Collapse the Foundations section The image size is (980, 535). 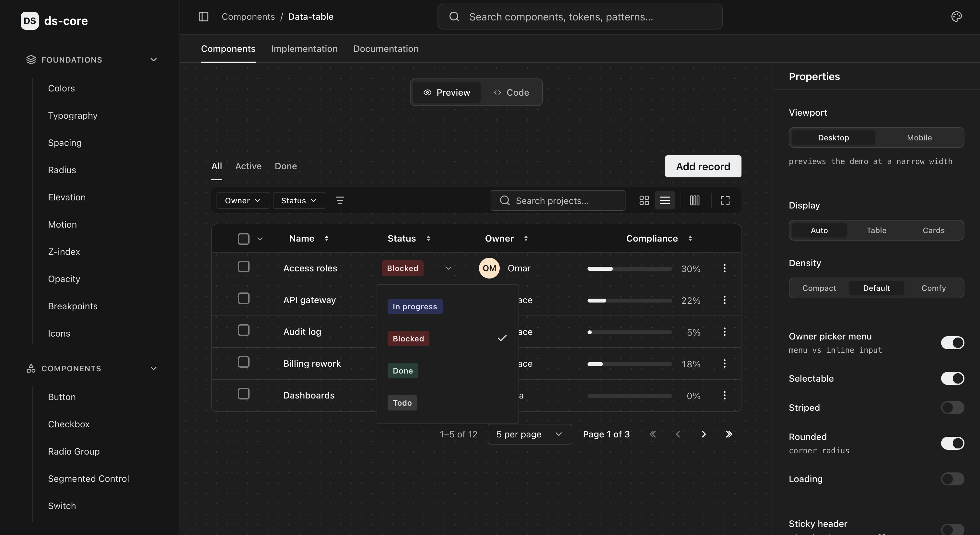point(153,60)
